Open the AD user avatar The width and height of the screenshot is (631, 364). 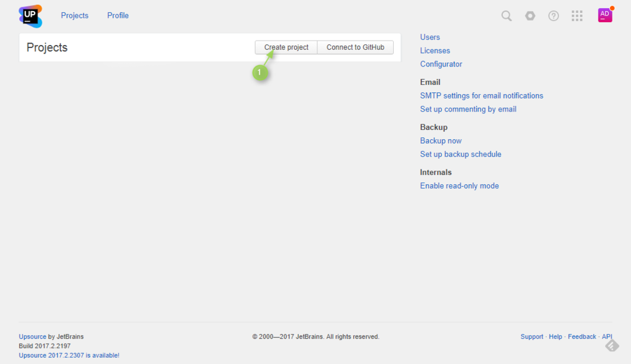click(605, 15)
